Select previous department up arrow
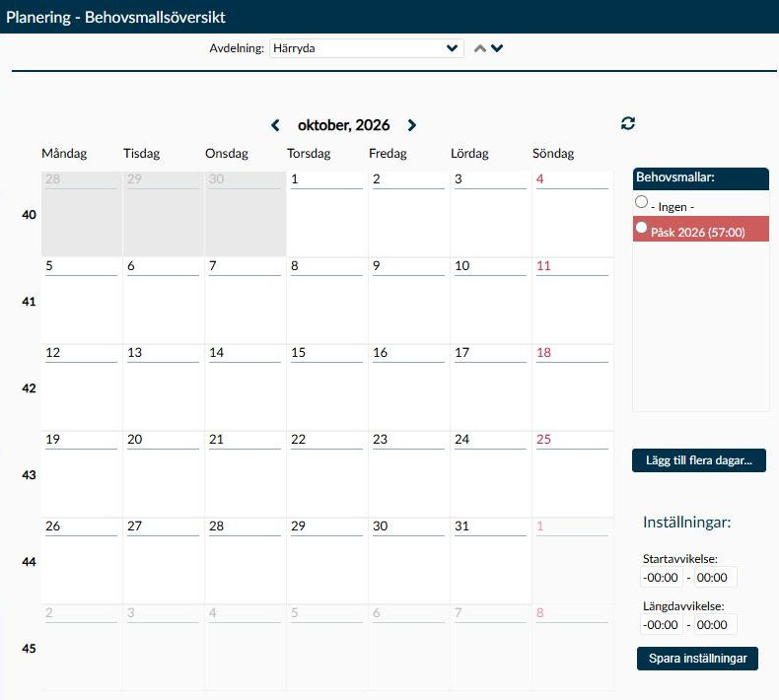The image size is (779, 700). click(480, 48)
